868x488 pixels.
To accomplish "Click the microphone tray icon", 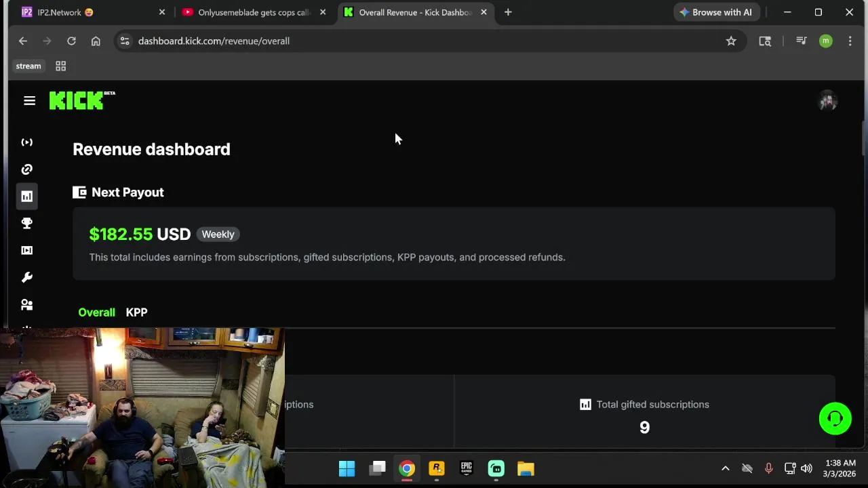I will click(x=768, y=468).
